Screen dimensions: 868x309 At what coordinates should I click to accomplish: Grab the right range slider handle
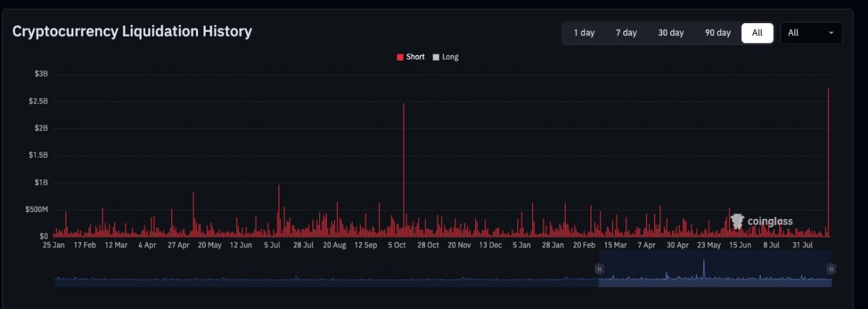831,269
